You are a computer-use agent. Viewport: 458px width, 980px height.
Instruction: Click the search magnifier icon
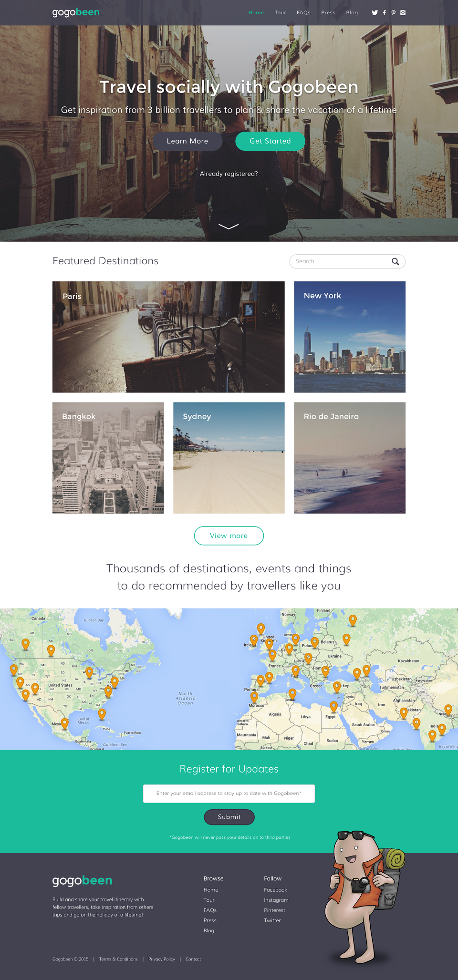click(x=395, y=261)
